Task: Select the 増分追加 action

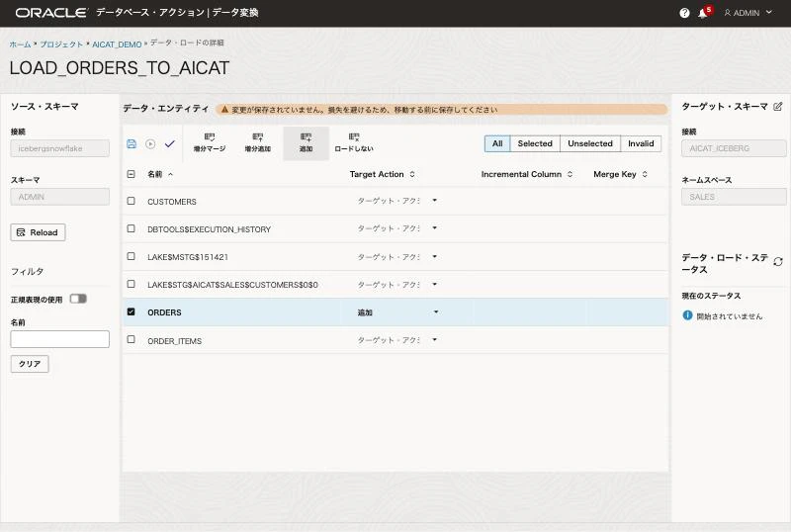Action: pyautogui.click(x=258, y=142)
